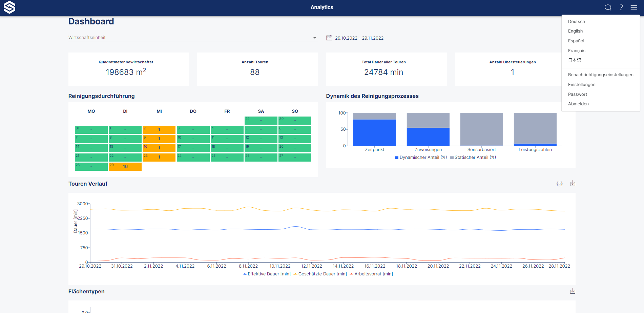
Task: Select green calendar cell for day 31
Action: click(91, 130)
